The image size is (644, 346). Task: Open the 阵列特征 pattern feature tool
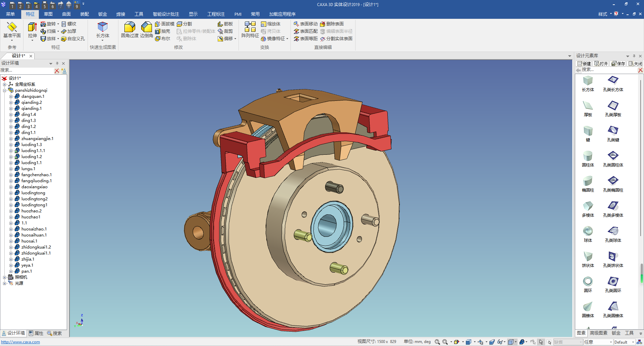coord(250,30)
